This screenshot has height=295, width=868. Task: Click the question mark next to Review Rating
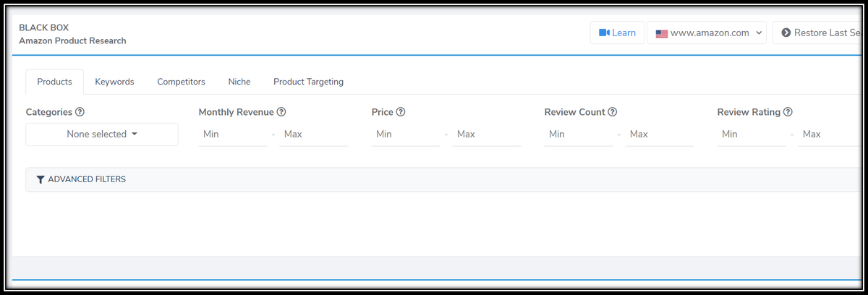pyautogui.click(x=788, y=112)
